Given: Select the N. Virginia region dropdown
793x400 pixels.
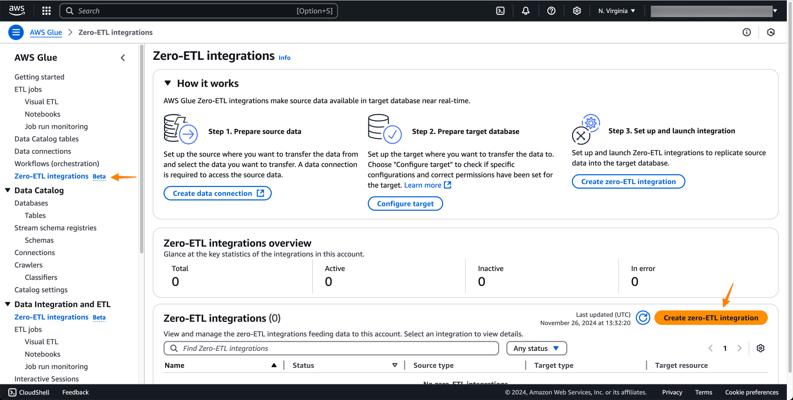Looking at the screenshot, I should point(616,11).
